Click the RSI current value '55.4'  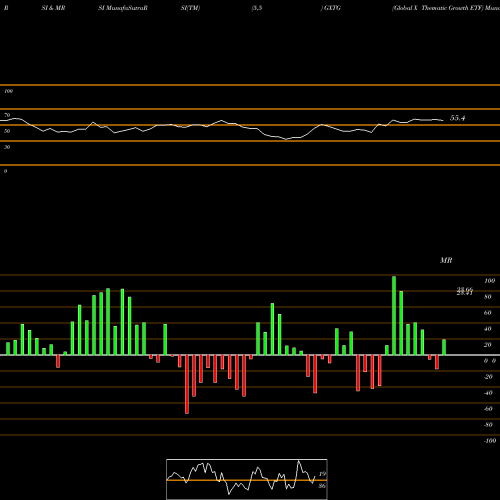[x=457, y=118]
